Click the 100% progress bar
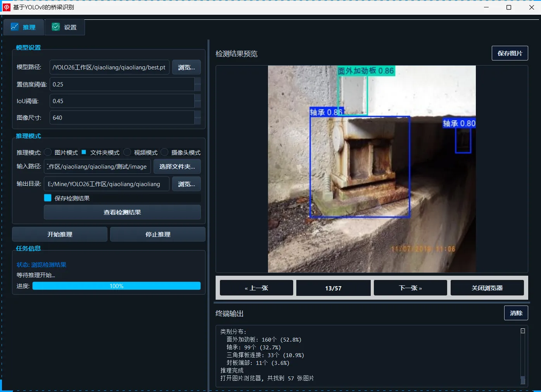Viewport: 541px width, 392px height. point(116,286)
